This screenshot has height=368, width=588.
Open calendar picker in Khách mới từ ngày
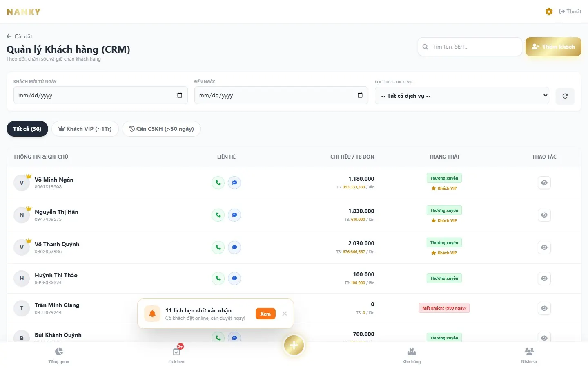click(x=180, y=95)
